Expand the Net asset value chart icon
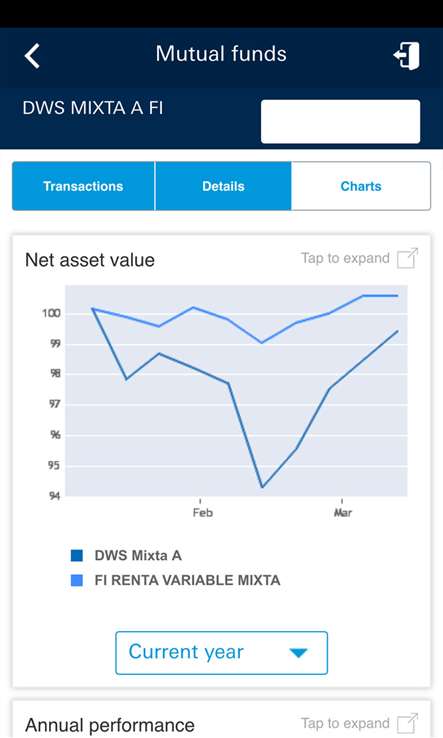The image size is (443, 738). tap(407, 258)
